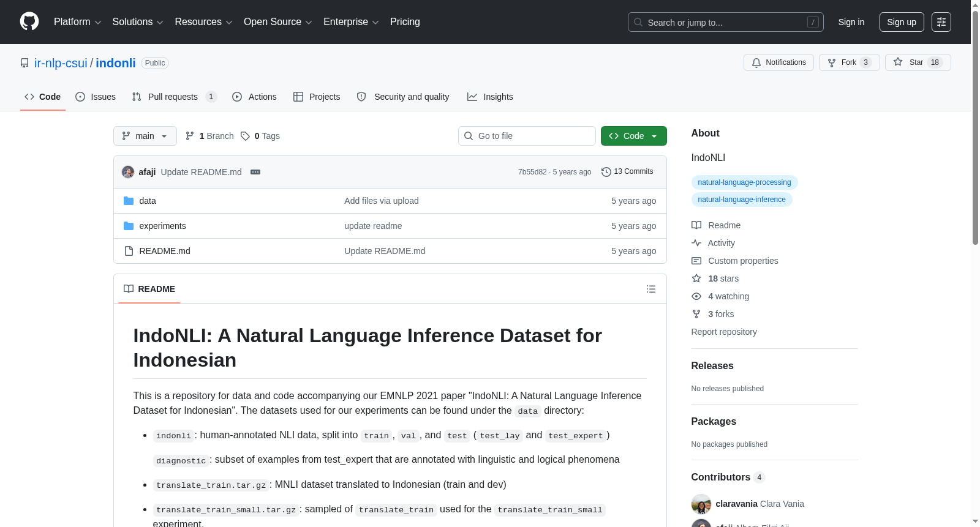
Task: Click the Custom properties note icon
Action: coord(696,261)
